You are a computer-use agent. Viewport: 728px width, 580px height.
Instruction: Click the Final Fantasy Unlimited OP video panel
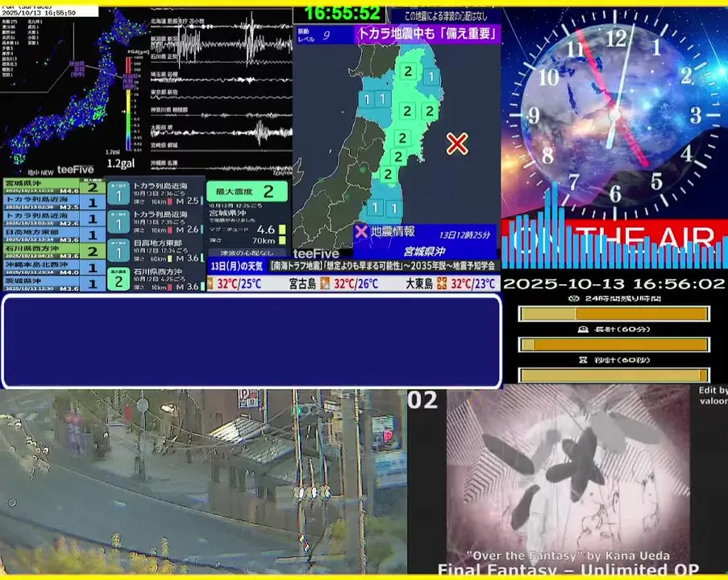[568, 482]
